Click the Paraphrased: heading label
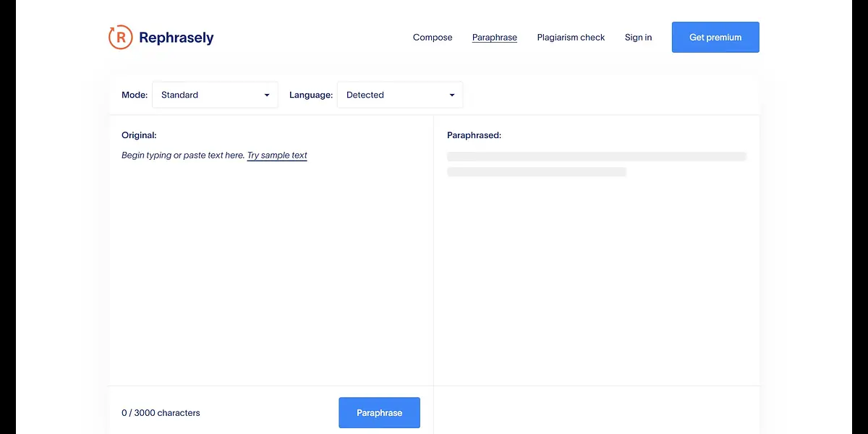 [x=474, y=135]
